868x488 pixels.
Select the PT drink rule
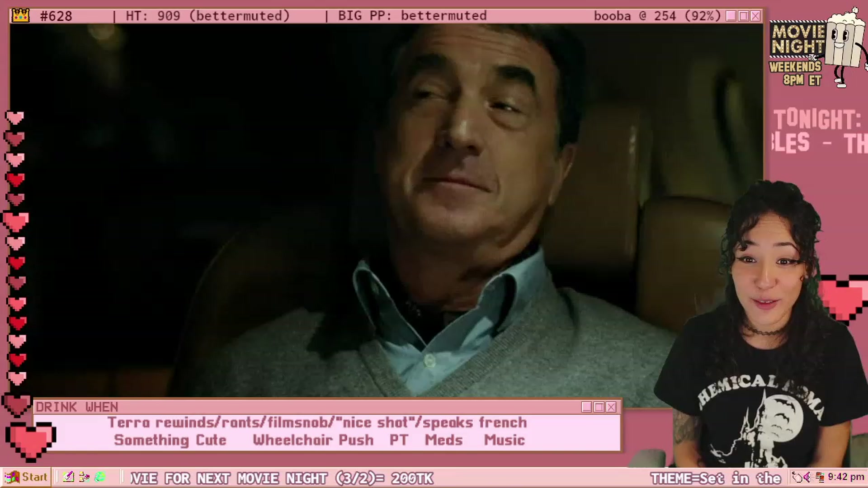click(399, 440)
